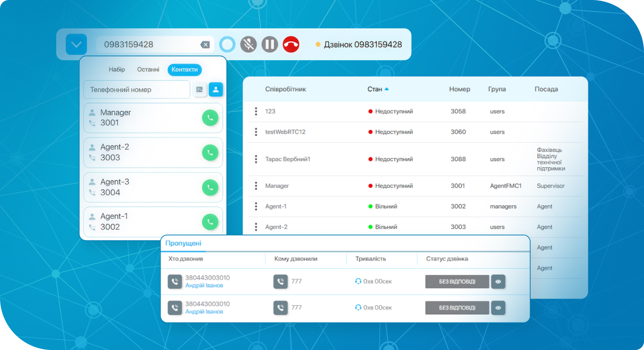
Task: Collapse the dialer using the chevron button
Action: [76, 45]
